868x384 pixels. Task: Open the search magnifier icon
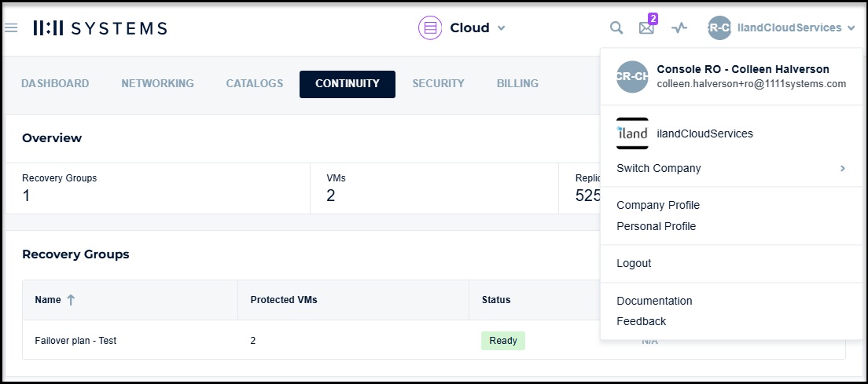616,28
